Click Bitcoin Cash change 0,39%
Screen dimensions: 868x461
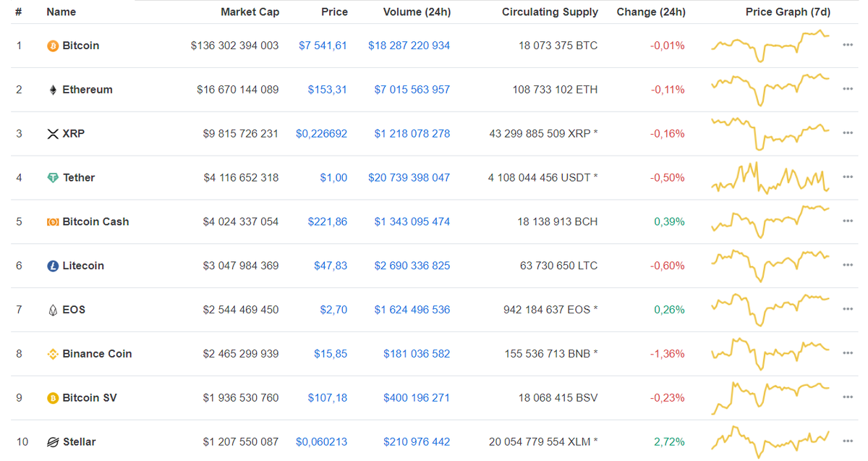click(669, 222)
